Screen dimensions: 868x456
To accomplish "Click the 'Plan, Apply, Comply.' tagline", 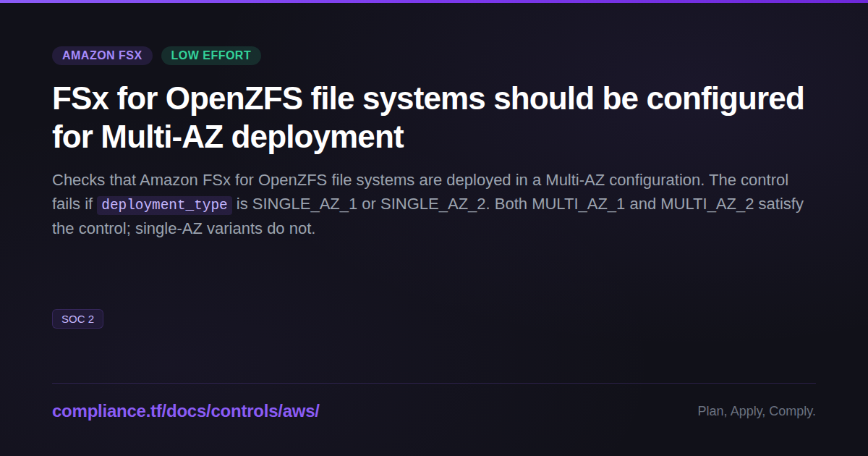I will pos(757,411).
